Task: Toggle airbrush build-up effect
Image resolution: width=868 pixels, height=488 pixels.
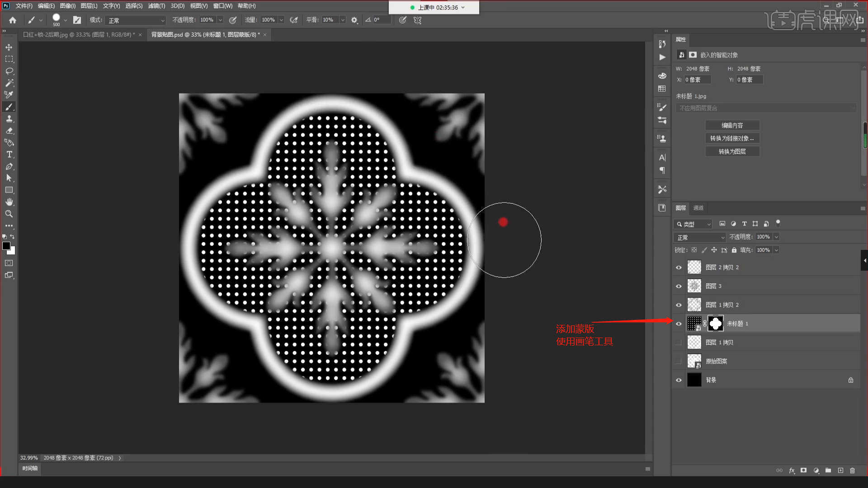Action: [x=294, y=20]
